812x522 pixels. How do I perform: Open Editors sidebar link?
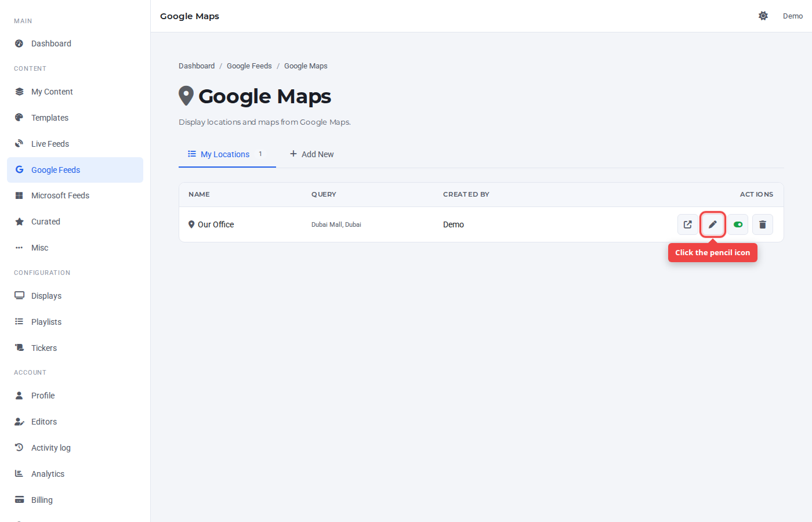click(x=75, y=422)
